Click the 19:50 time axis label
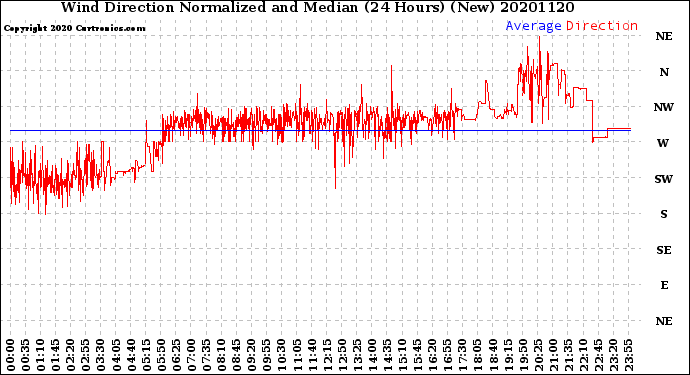Image resolution: width=690 pixels, height=375 pixels. point(523,355)
